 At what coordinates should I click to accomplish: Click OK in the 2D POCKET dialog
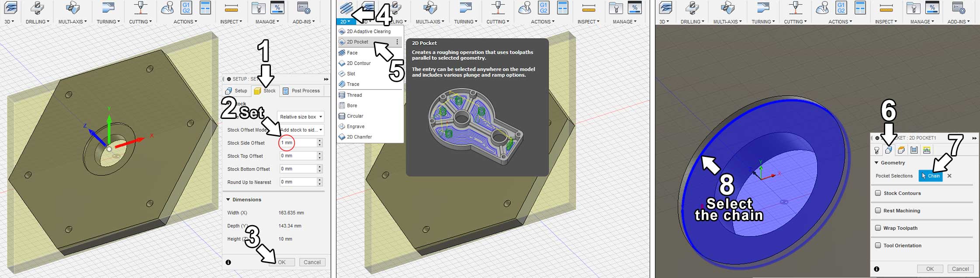coord(930,269)
